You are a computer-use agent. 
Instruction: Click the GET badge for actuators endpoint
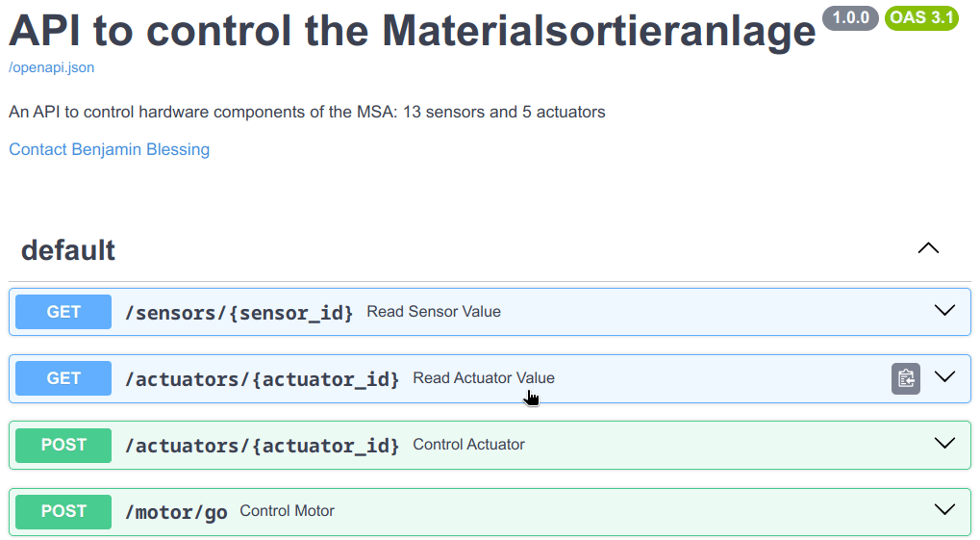pyautogui.click(x=63, y=378)
